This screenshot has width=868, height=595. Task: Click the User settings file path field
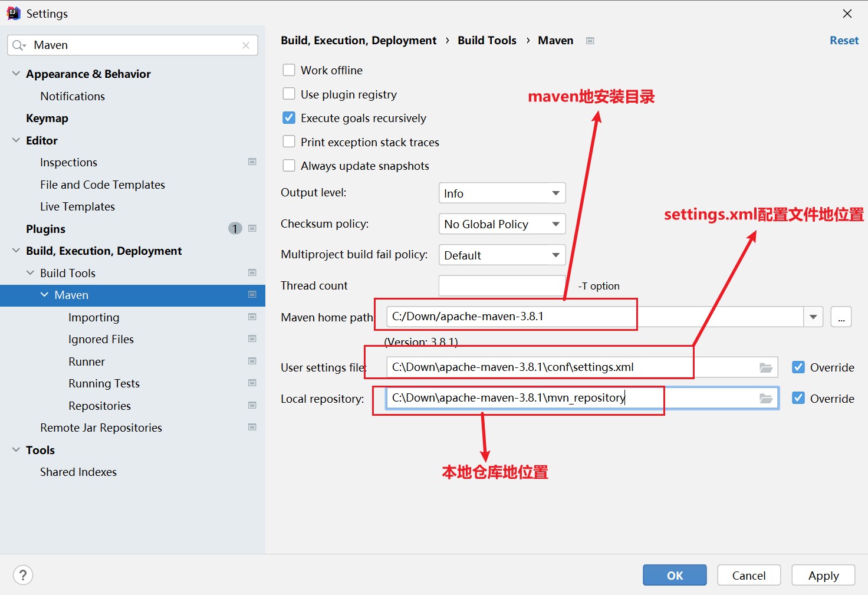[x=582, y=367]
